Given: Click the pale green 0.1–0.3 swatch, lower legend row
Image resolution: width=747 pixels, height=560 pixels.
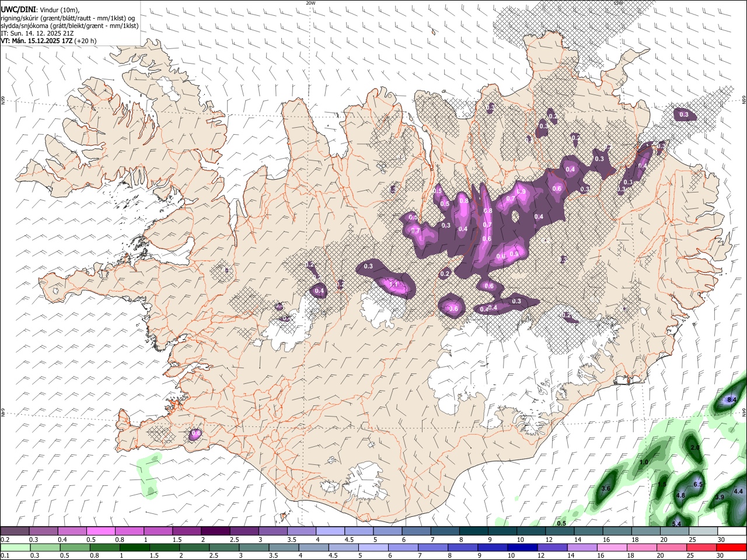Looking at the screenshot, I should tap(16, 547).
